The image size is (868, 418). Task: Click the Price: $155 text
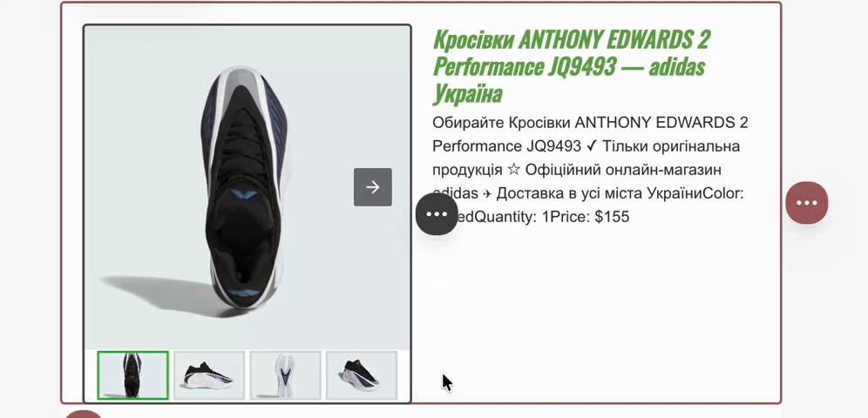coord(589,217)
